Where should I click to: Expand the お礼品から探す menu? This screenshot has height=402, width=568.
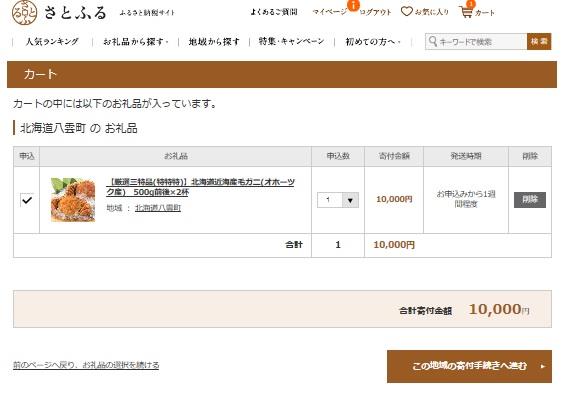pos(135,42)
